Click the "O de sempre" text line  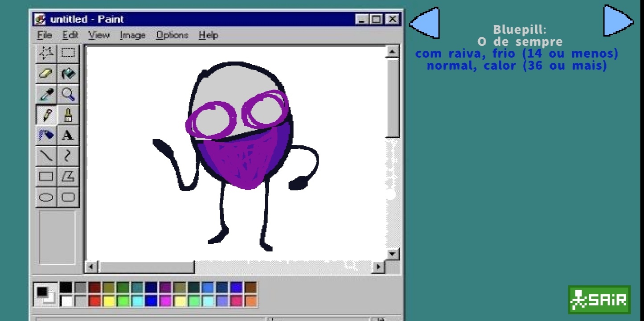(520, 41)
